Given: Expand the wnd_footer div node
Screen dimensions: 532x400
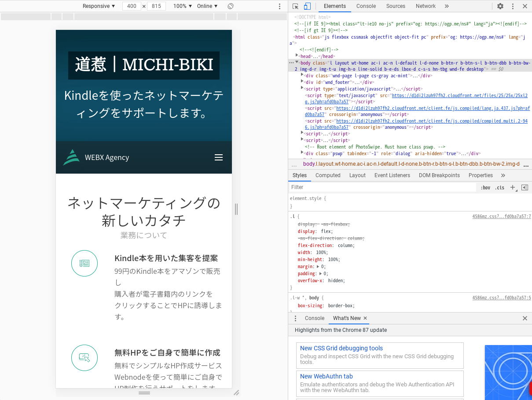Looking at the screenshot, I should coord(302,82).
